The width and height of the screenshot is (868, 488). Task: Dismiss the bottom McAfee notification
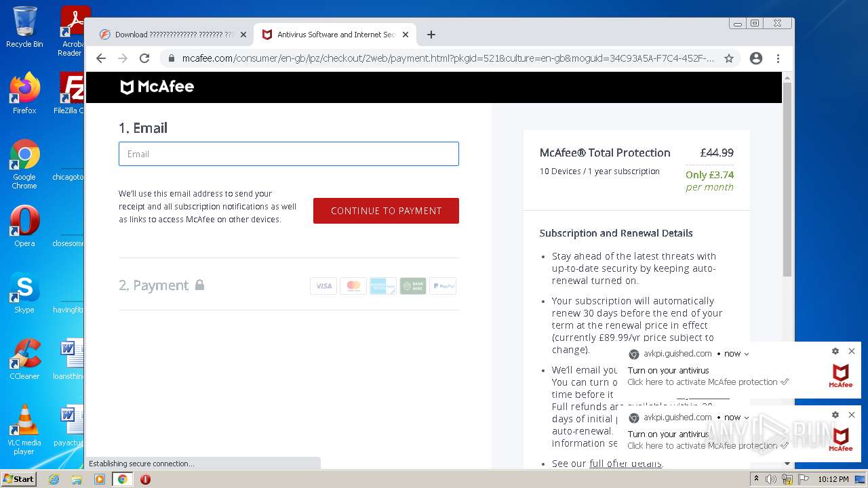852,415
